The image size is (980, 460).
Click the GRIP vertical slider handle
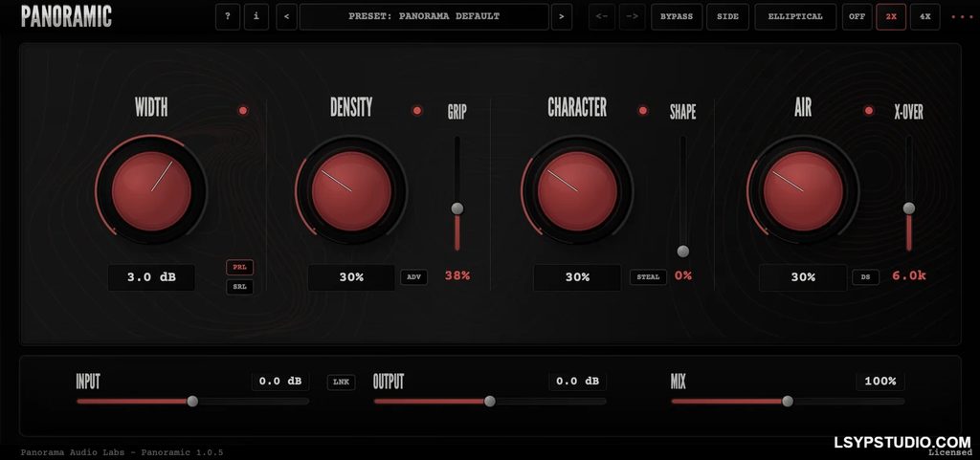457,208
